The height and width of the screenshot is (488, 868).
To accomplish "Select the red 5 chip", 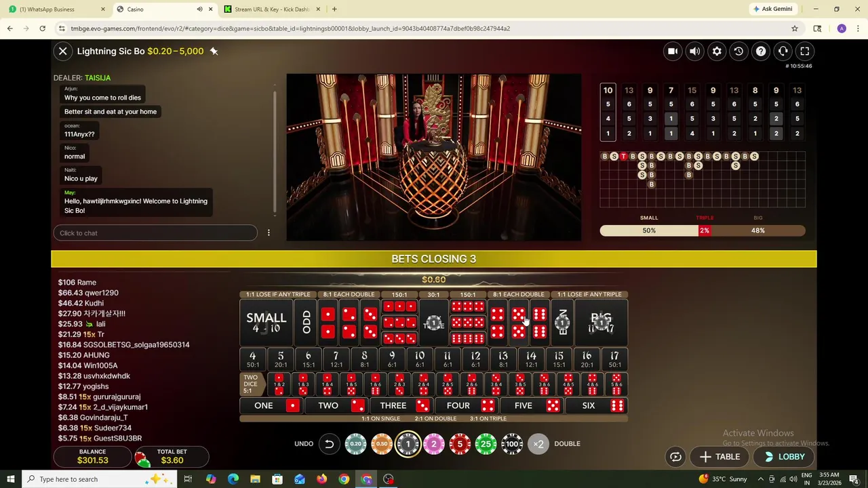I will (460, 444).
